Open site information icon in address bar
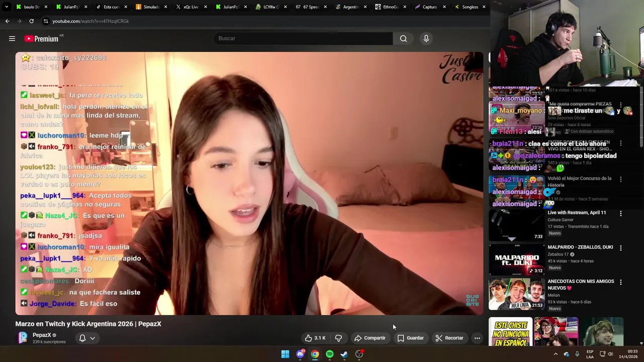The image size is (644, 362). pos(46,21)
